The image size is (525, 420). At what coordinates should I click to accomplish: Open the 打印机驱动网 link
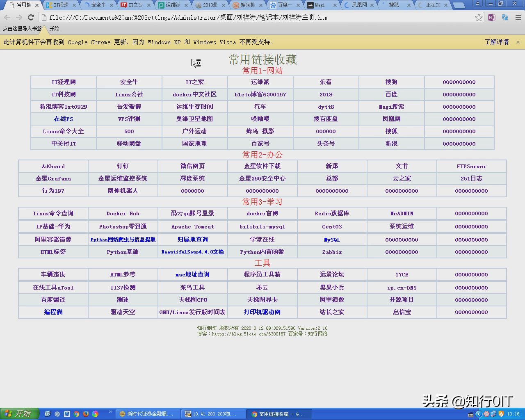click(262, 312)
